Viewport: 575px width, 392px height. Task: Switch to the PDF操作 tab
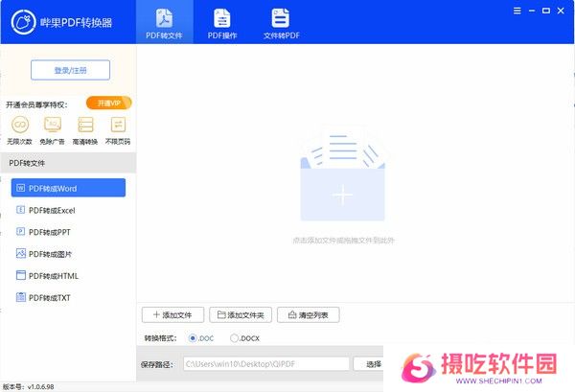click(x=221, y=23)
